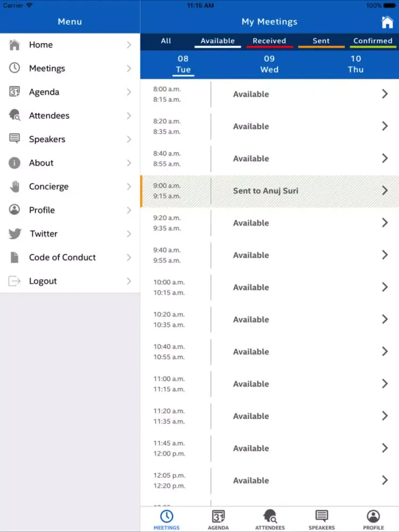This screenshot has height=532, width=399.
Task: Open chevron for Sent to Anuj Suri
Action: [x=385, y=190]
